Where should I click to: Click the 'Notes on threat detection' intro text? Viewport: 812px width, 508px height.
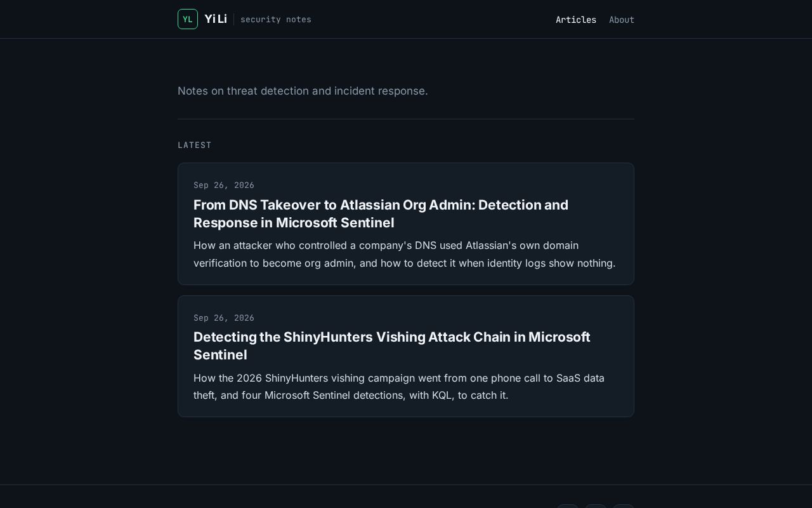pos(303,91)
